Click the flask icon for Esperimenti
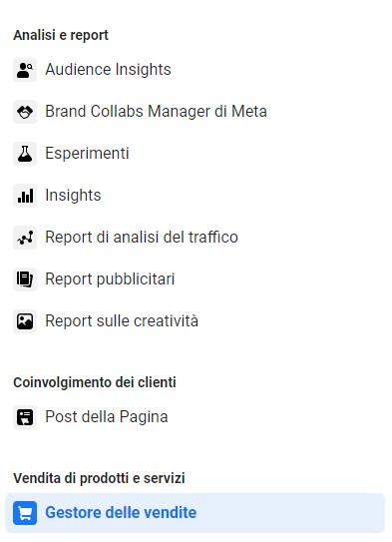This screenshot has width=392, height=542. click(25, 154)
